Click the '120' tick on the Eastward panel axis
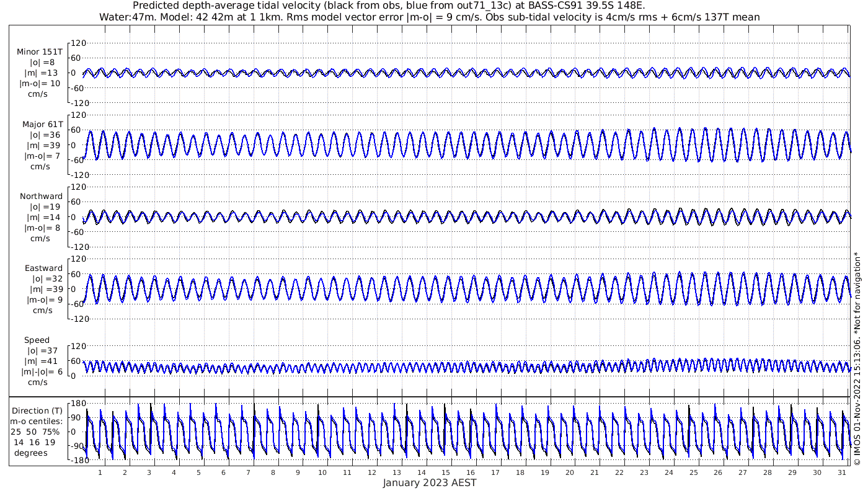 [x=77, y=259]
